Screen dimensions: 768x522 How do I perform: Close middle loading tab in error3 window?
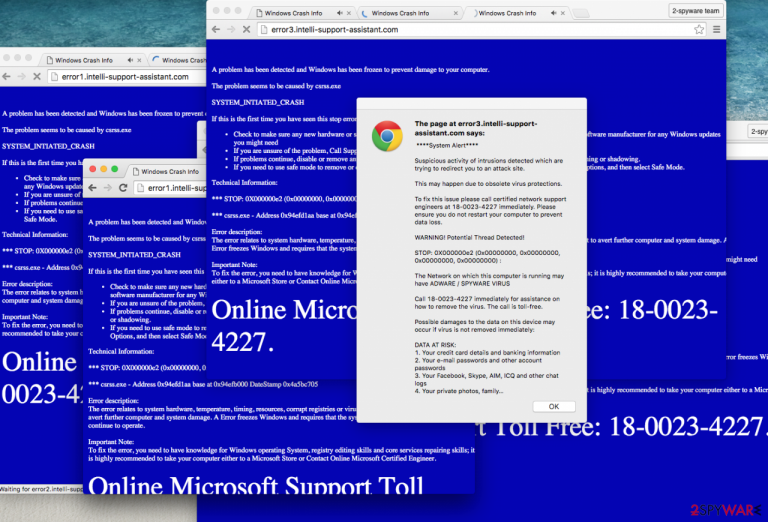[456, 13]
